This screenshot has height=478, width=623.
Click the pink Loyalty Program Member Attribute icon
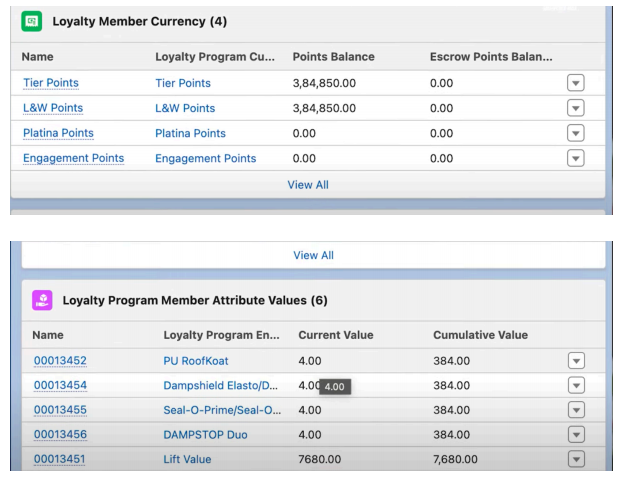coord(42,300)
